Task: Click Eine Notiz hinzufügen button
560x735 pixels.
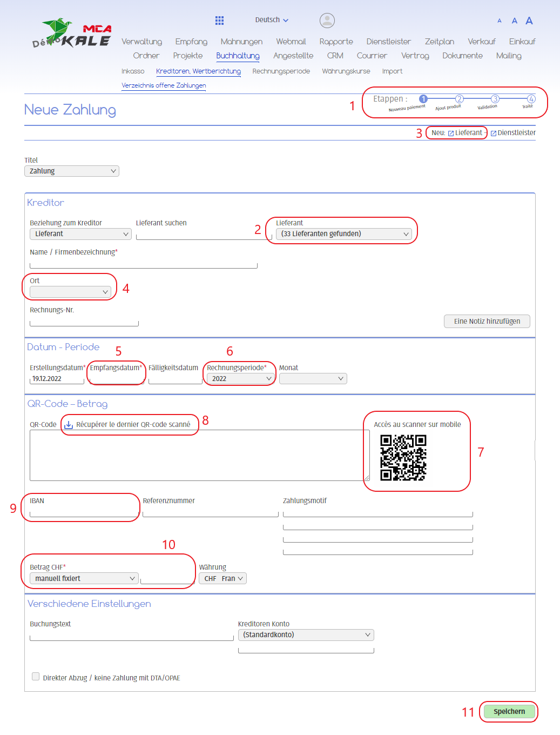Action: click(x=487, y=321)
